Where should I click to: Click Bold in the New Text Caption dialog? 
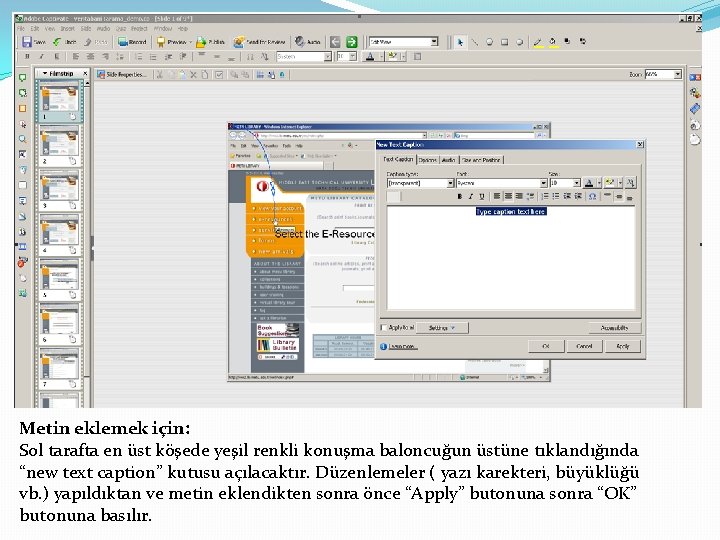pyautogui.click(x=460, y=197)
